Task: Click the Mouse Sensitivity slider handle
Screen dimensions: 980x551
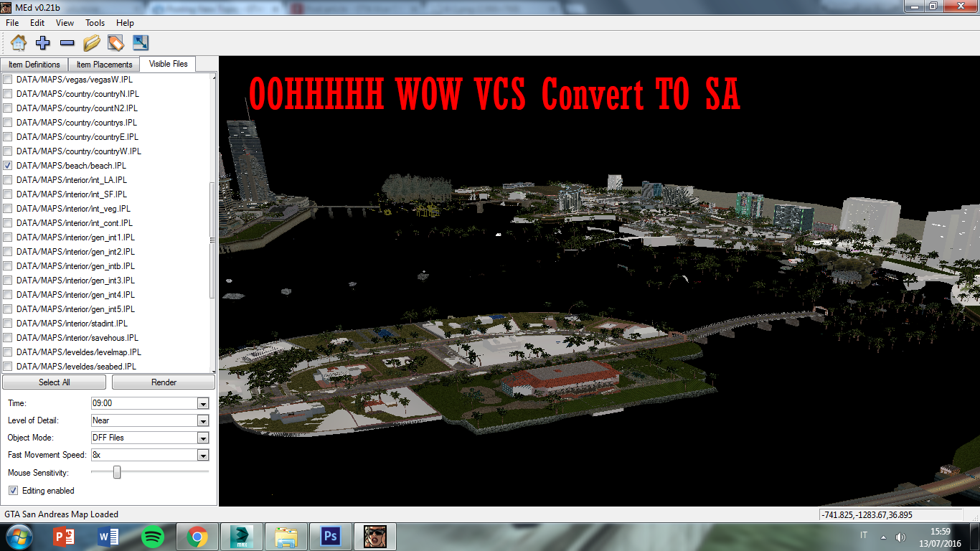Action: 117,472
